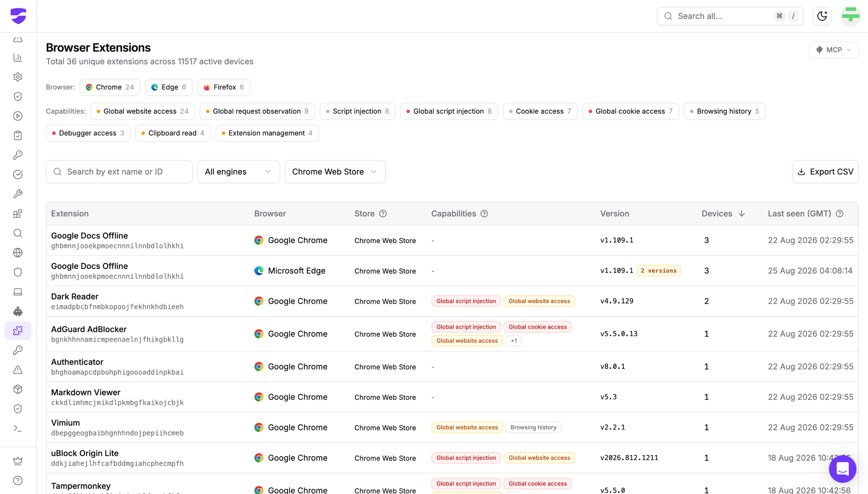Screen dimensions: 868x494
Task: Open the AdGuard AdBlocker extension row
Action: tap(452, 334)
